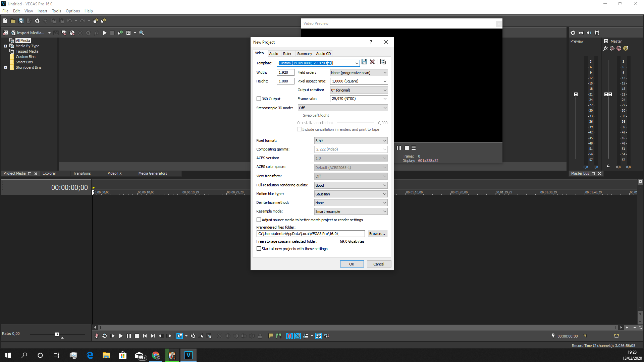Image resolution: width=644 pixels, height=362 pixels.
Task: Click the Browse button for prerendered folder
Action: pos(377,233)
